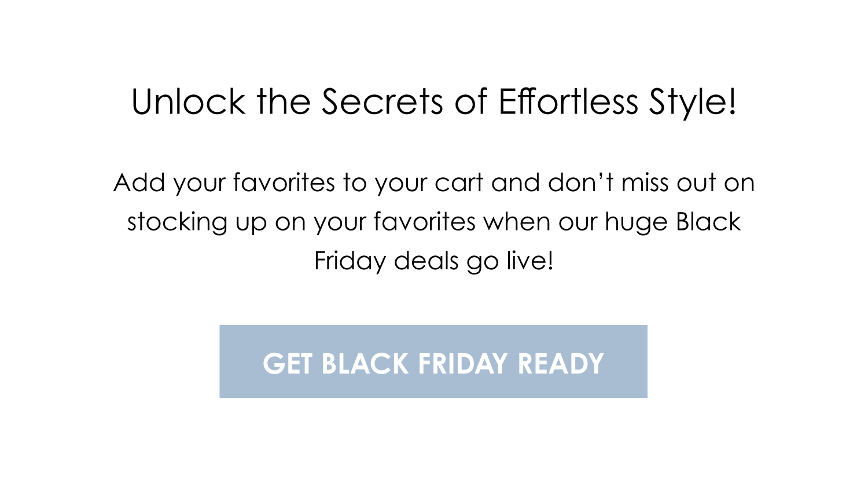
Task: Click the word Unlock in the headline
Action: pyautogui.click(x=189, y=102)
